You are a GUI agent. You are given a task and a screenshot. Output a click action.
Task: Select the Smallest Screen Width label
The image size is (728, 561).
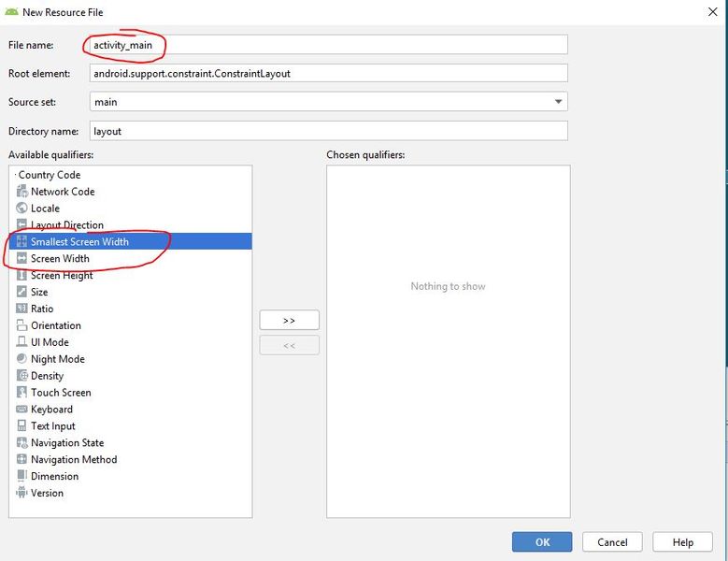pyautogui.click(x=79, y=241)
